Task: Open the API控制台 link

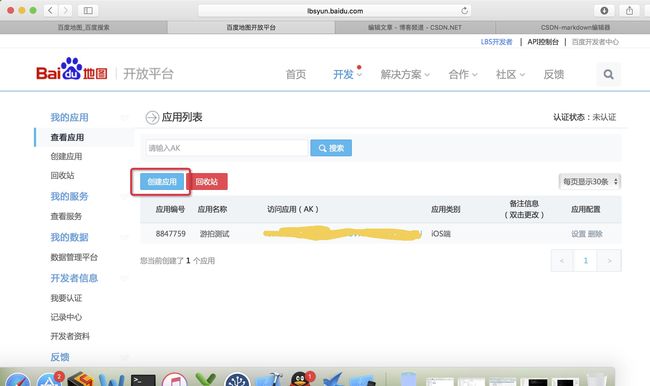Action: coord(543,42)
